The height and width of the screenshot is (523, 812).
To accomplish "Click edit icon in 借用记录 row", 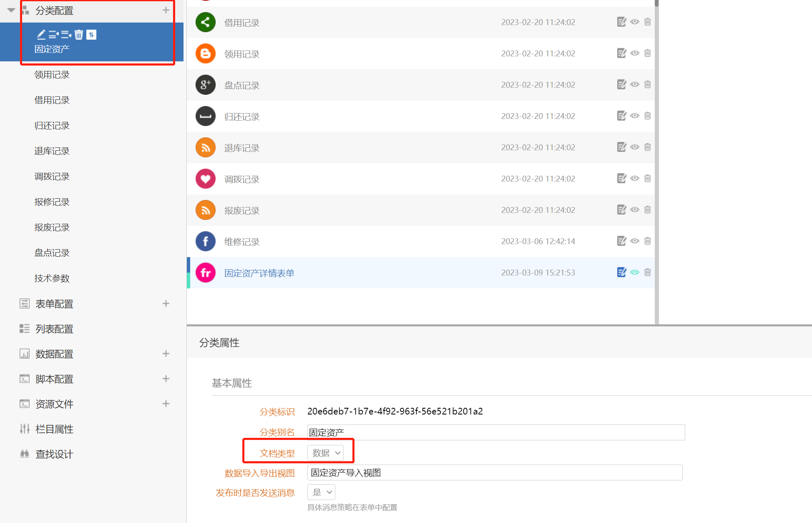I will (x=621, y=22).
